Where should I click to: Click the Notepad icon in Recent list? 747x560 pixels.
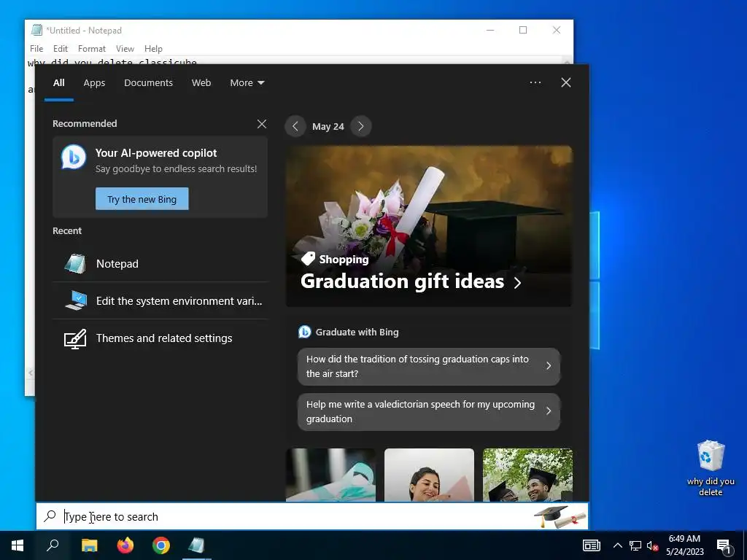[75, 263]
